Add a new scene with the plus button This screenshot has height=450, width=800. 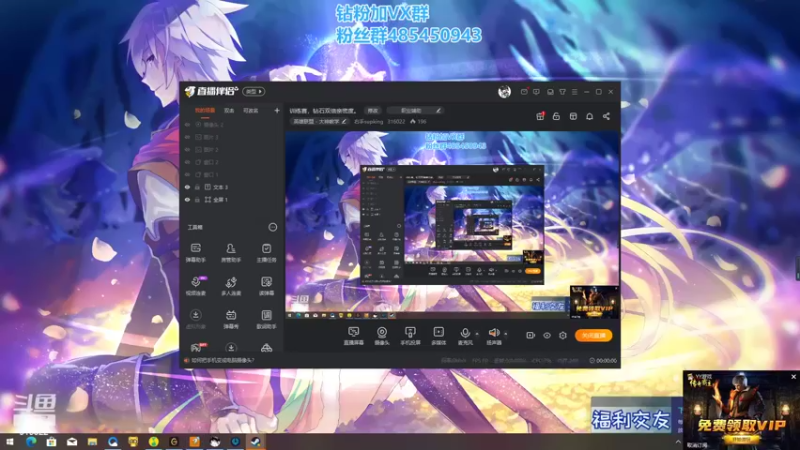pyautogui.click(x=277, y=110)
